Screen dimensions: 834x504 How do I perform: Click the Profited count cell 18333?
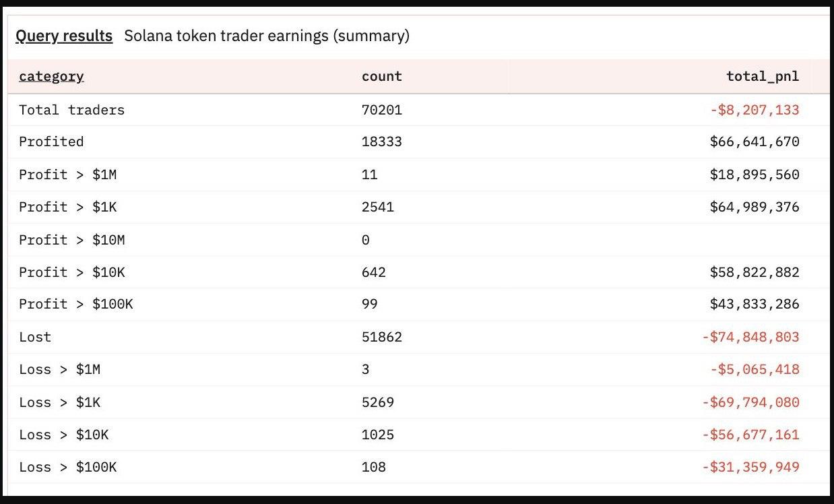(x=382, y=141)
